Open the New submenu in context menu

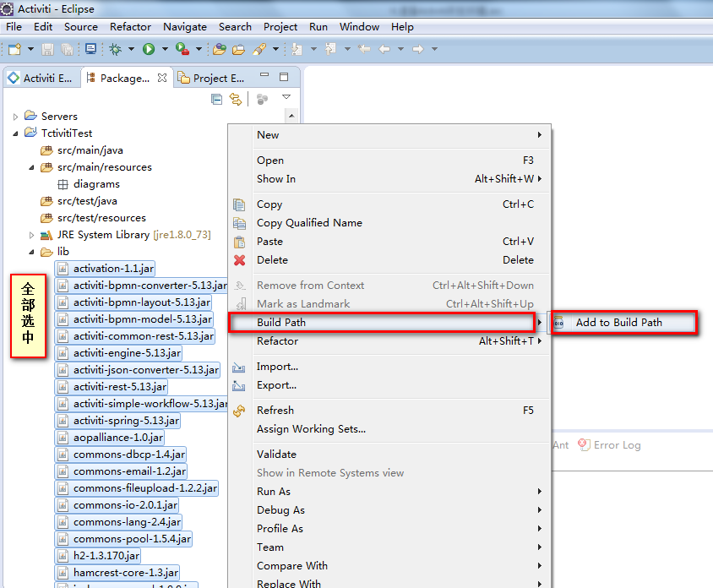(387, 135)
